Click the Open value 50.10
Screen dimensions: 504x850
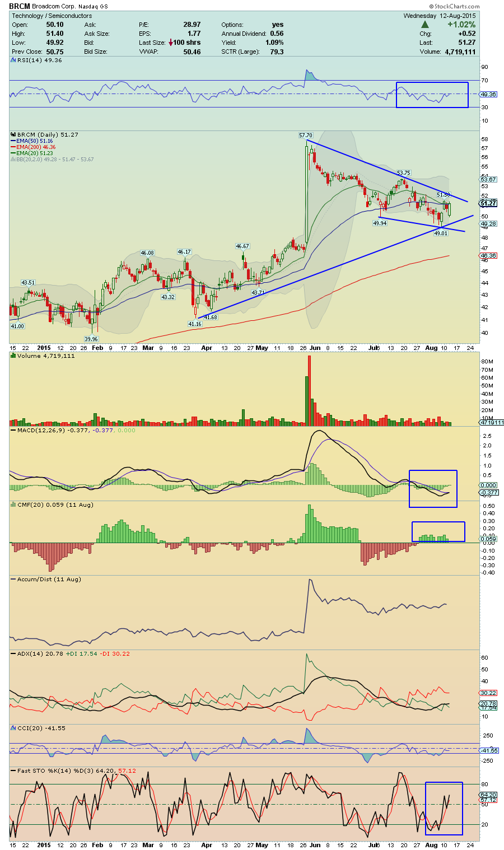point(54,25)
